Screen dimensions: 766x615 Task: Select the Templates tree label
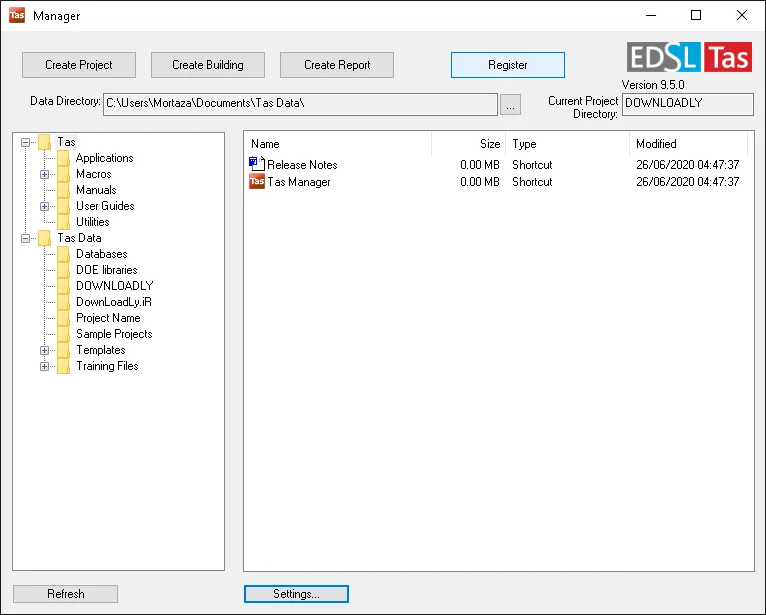coord(101,350)
